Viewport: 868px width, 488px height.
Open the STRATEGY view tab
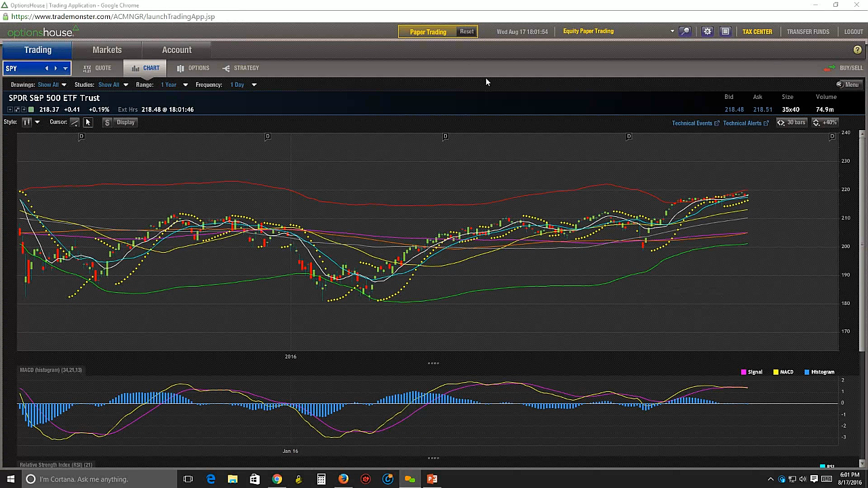(241, 68)
